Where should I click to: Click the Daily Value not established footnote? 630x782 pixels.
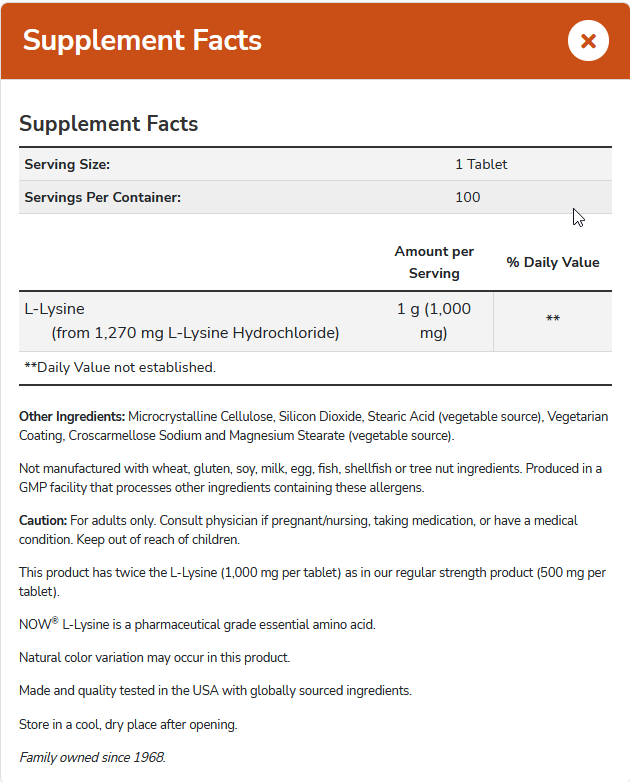120,367
